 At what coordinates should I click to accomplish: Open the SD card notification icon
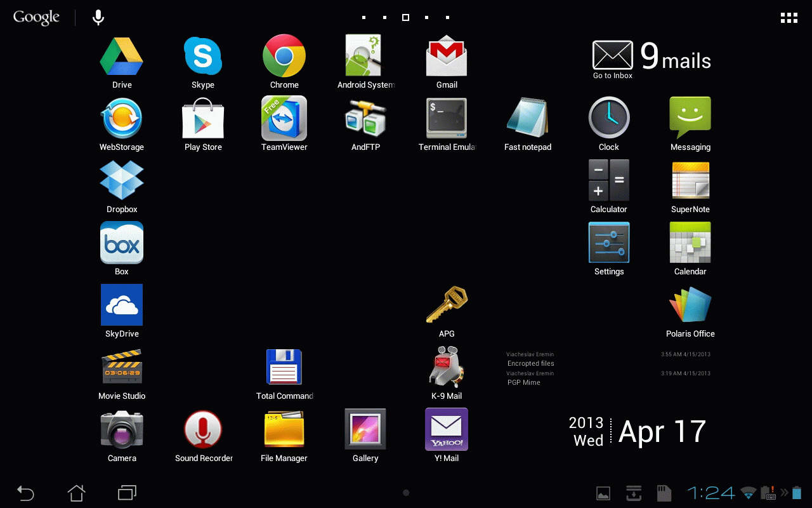click(x=664, y=493)
